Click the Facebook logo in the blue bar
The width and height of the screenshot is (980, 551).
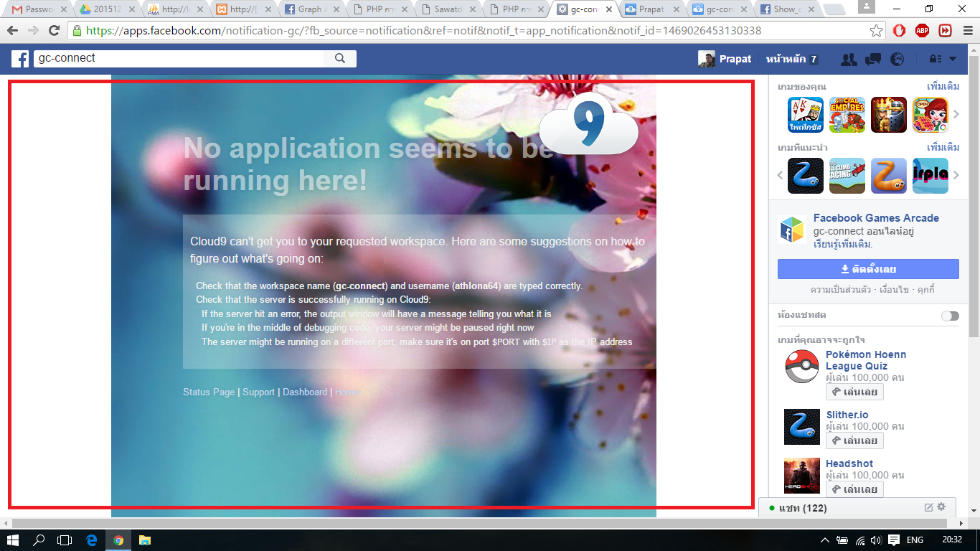19,59
